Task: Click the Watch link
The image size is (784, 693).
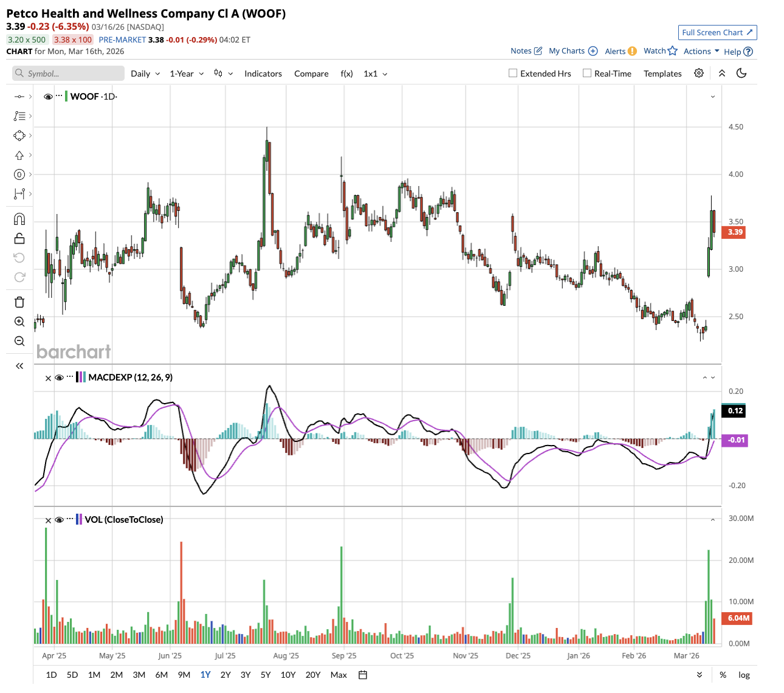Action: pyautogui.click(x=655, y=51)
